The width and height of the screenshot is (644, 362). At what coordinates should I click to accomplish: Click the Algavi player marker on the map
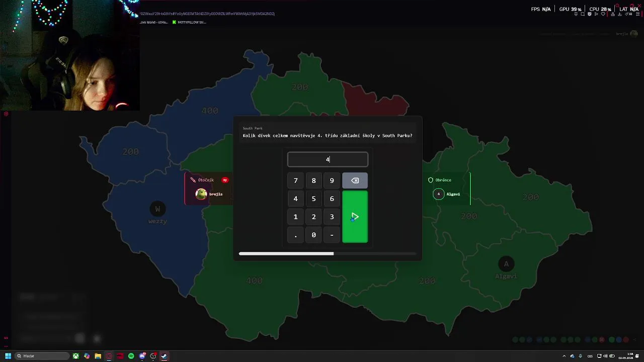pos(506,264)
